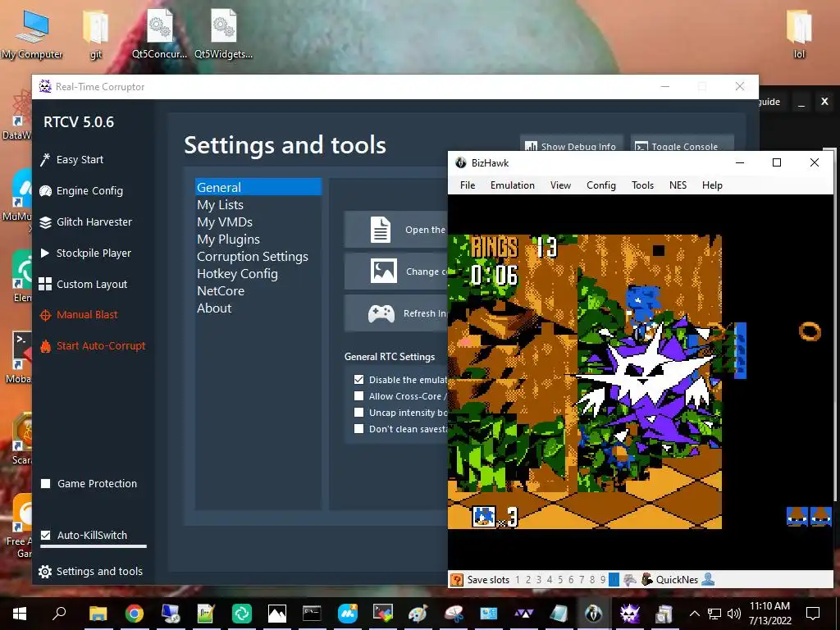
Task: Open Chrome from the taskbar
Action: tap(134, 614)
